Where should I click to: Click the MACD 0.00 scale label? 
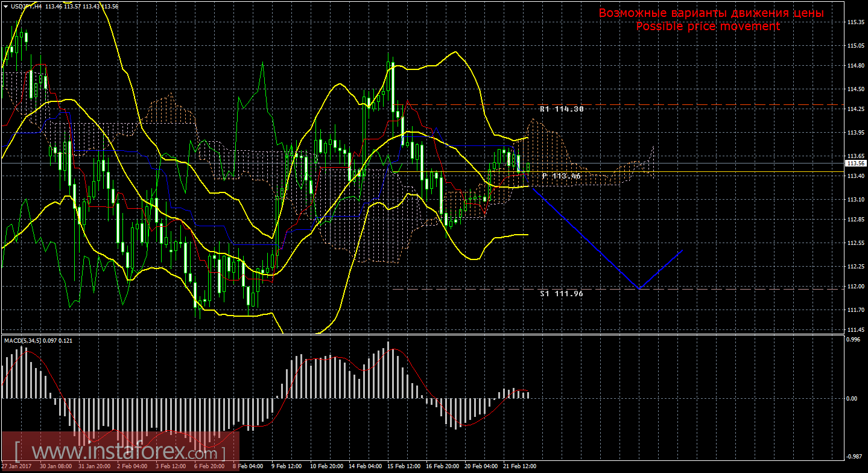click(x=852, y=399)
